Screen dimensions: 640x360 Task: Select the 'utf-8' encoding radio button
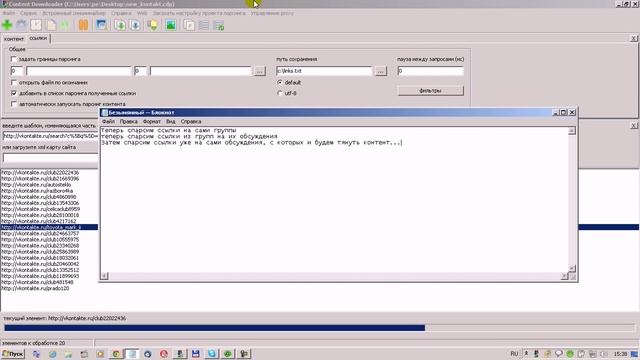280,93
